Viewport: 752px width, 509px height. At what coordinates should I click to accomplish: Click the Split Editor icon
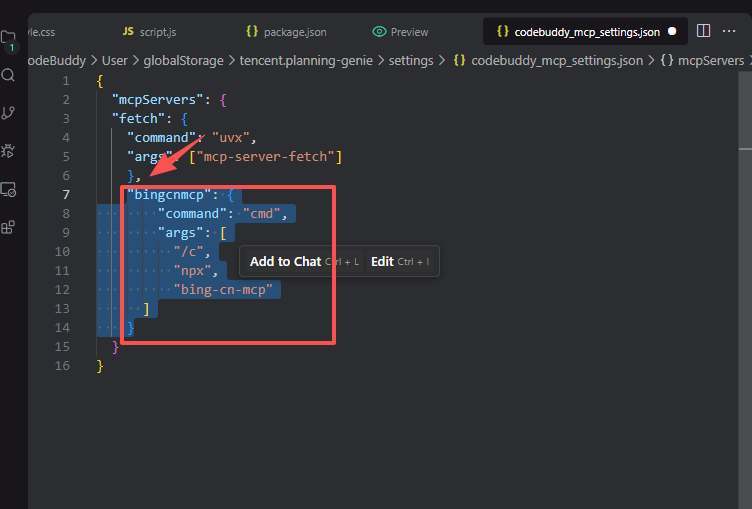pos(703,31)
